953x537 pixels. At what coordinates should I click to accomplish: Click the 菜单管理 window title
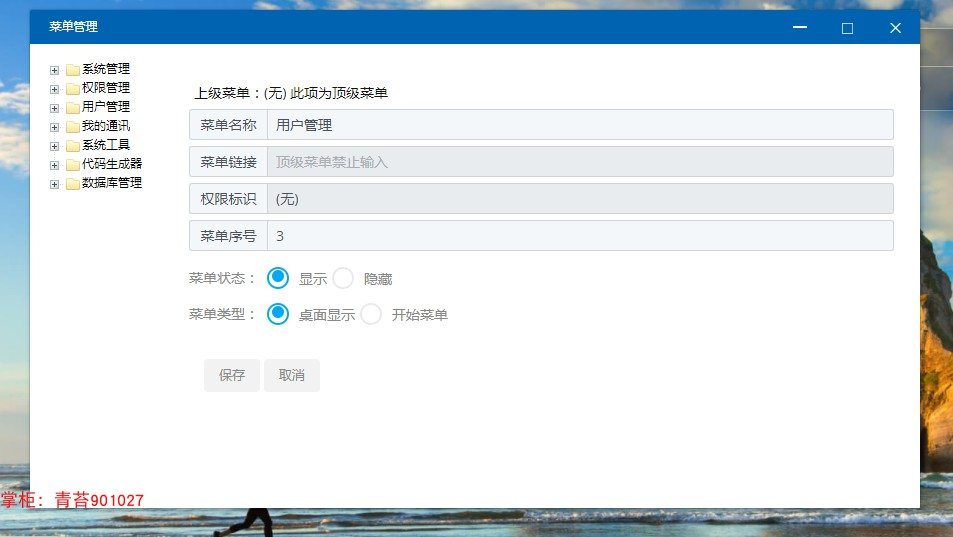coord(74,26)
